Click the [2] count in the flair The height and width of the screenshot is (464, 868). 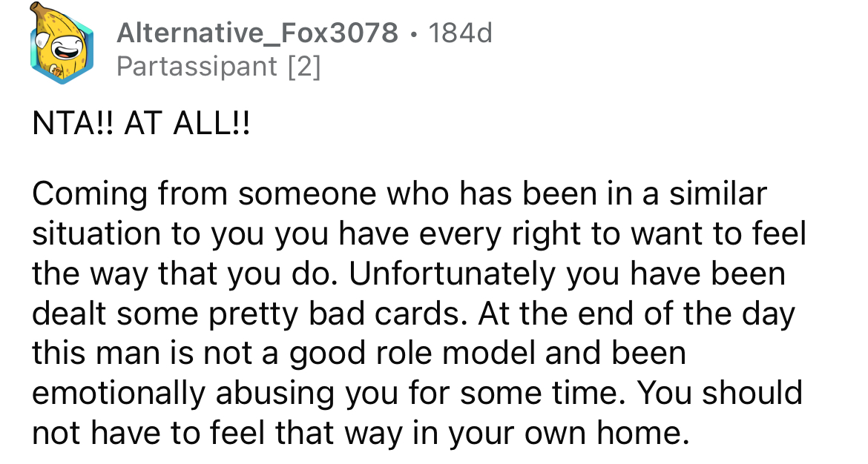click(x=304, y=67)
